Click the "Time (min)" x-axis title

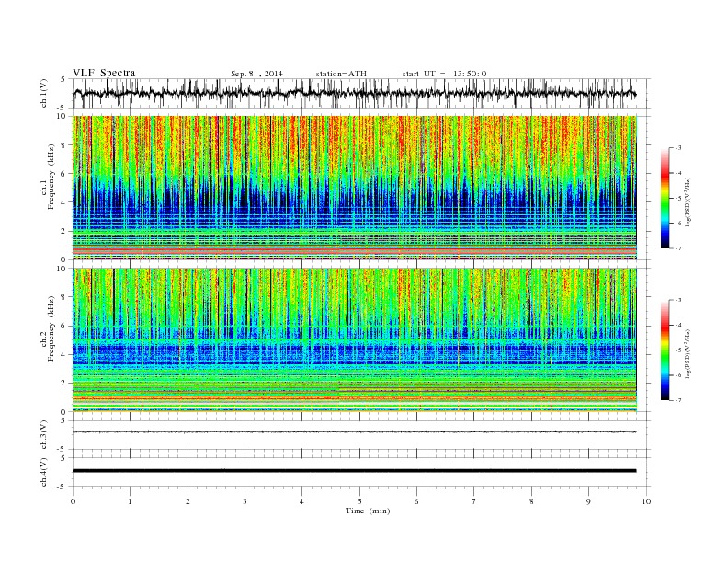[368, 511]
